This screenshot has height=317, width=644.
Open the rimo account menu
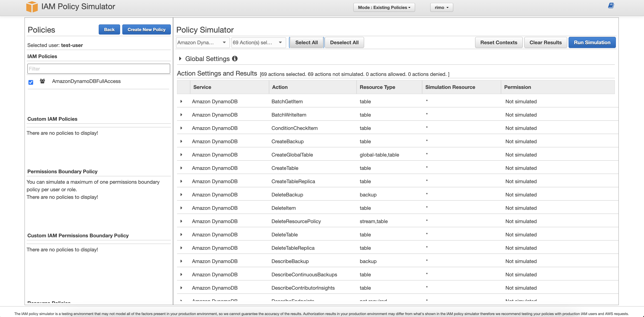click(441, 8)
